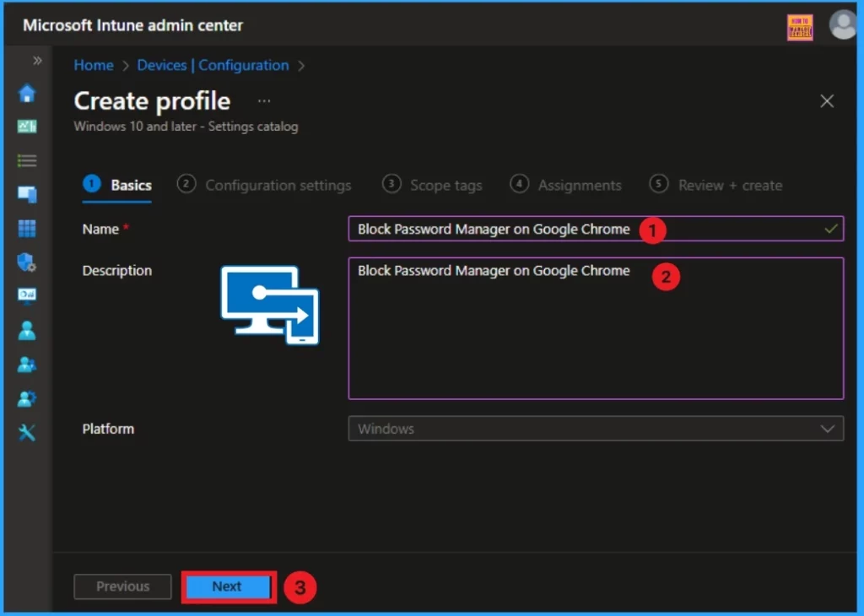
Task: Go to Home breadcrumb link
Action: (94, 65)
